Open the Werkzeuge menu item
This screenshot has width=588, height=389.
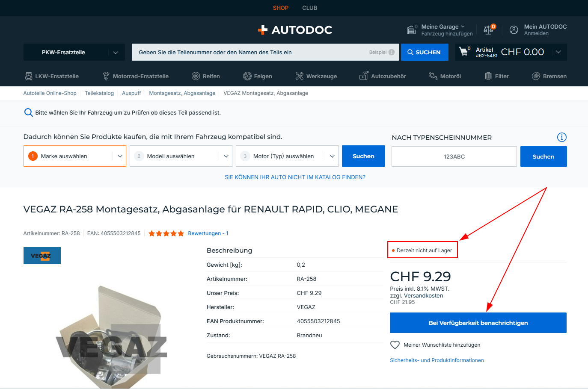pyautogui.click(x=316, y=76)
